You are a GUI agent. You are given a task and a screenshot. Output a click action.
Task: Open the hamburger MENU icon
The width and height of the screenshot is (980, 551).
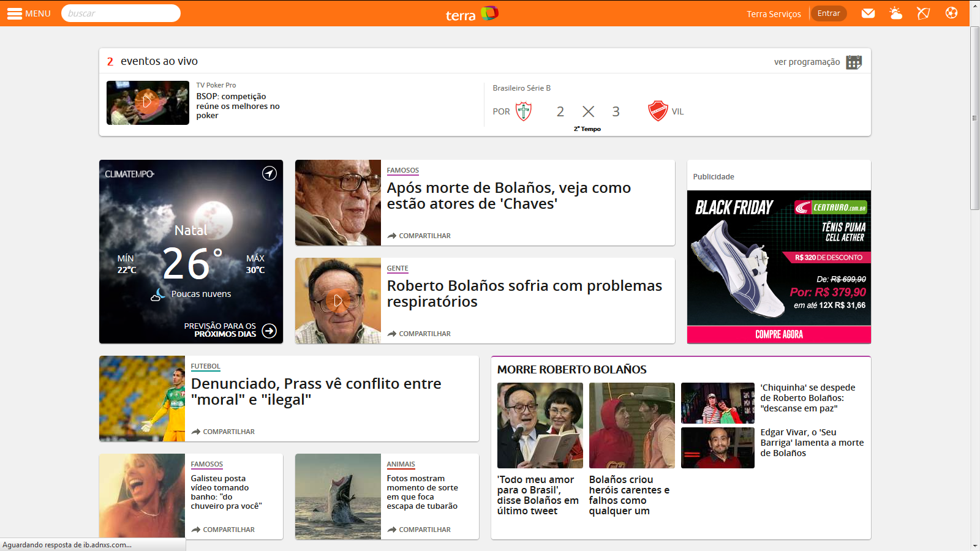coord(15,13)
